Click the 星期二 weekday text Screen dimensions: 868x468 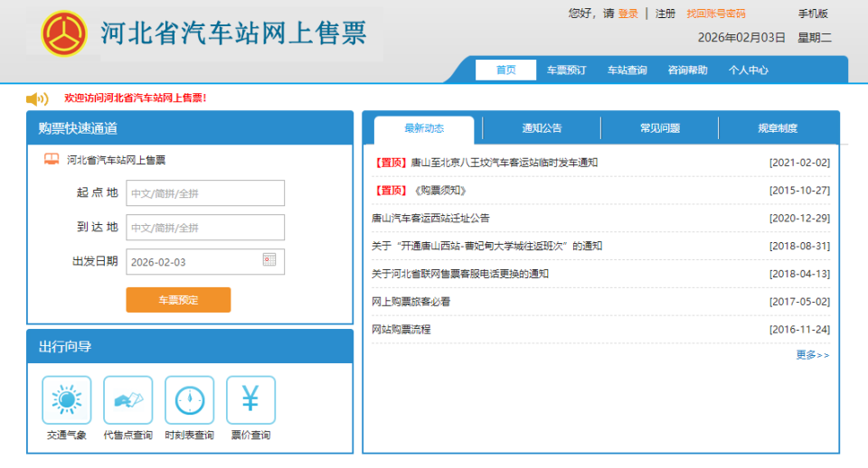pyautogui.click(x=815, y=38)
